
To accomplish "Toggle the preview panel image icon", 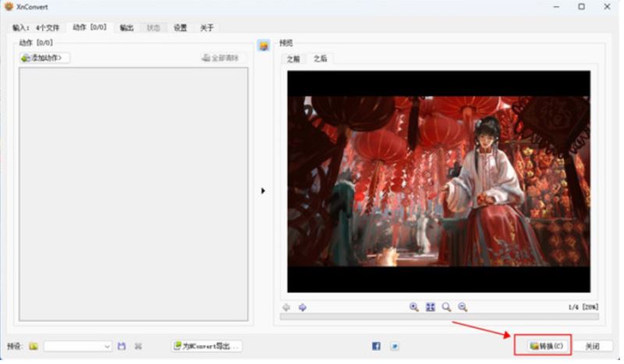I will coord(263,45).
